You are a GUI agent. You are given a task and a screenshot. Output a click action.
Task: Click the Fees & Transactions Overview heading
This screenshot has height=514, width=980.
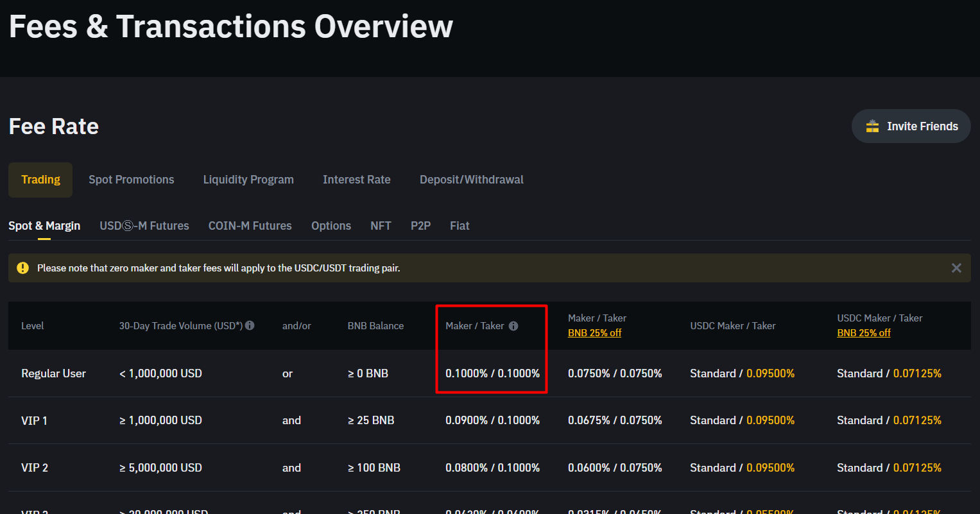pos(231,26)
